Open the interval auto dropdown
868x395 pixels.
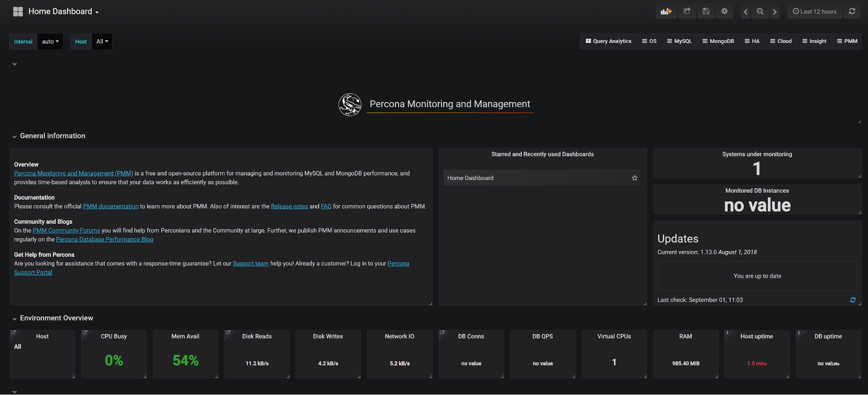(x=50, y=41)
